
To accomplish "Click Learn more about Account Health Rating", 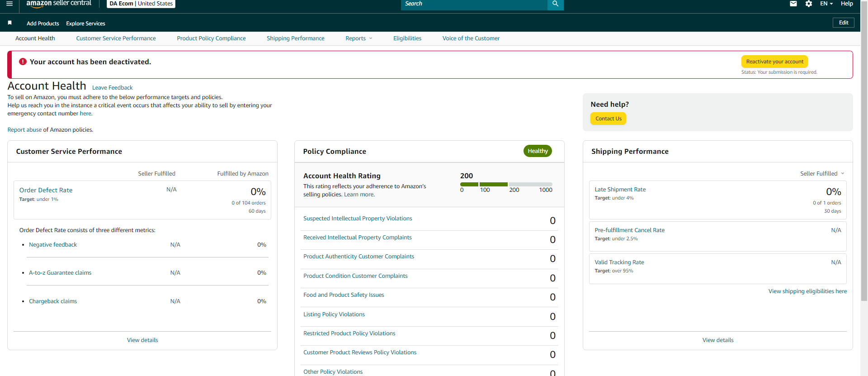I will pos(359,195).
